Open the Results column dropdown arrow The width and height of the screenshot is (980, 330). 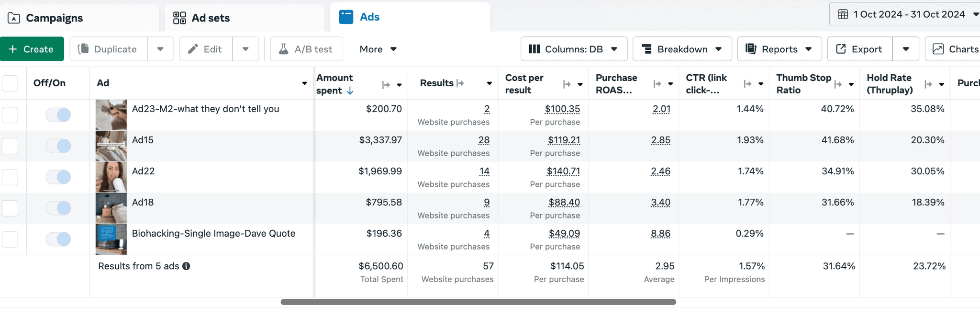tap(489, 83)
